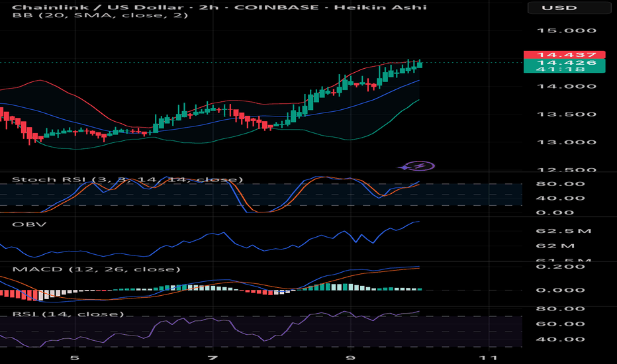This screenshot has height=364, width=617.
Task: Select the BB (20, SMA, close, 2) legend
Action: [x=100, y=15]
